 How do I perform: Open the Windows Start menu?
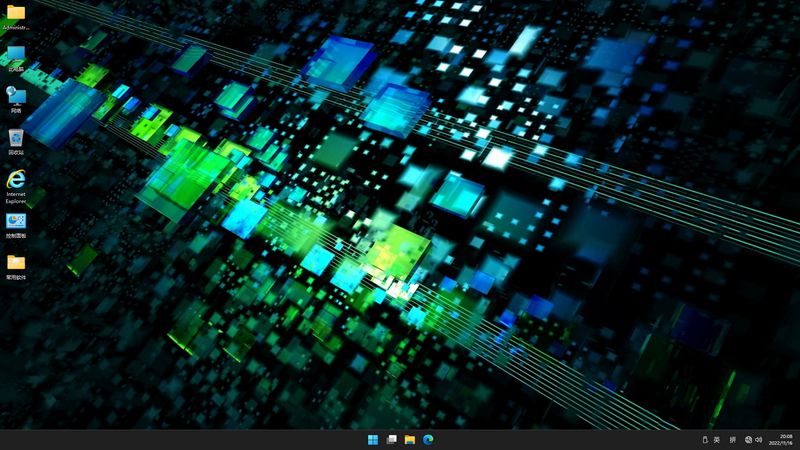(x=373, y=440)
